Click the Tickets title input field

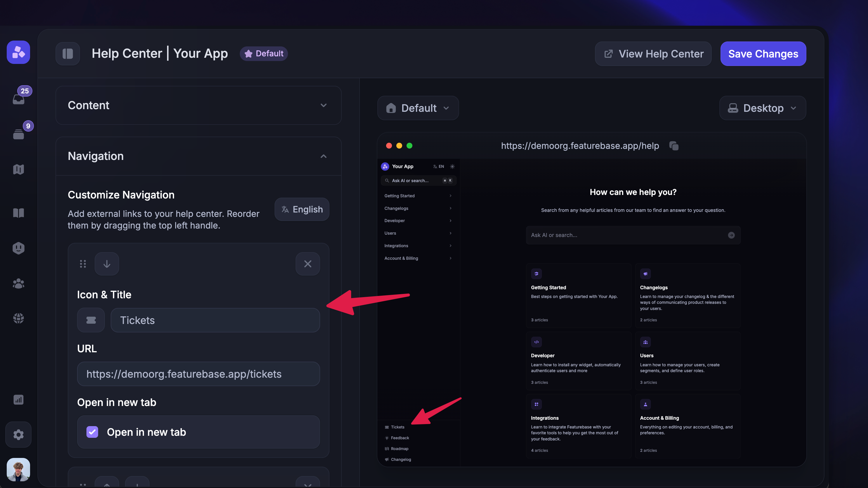pyautogui.click(x=215, y=320)
